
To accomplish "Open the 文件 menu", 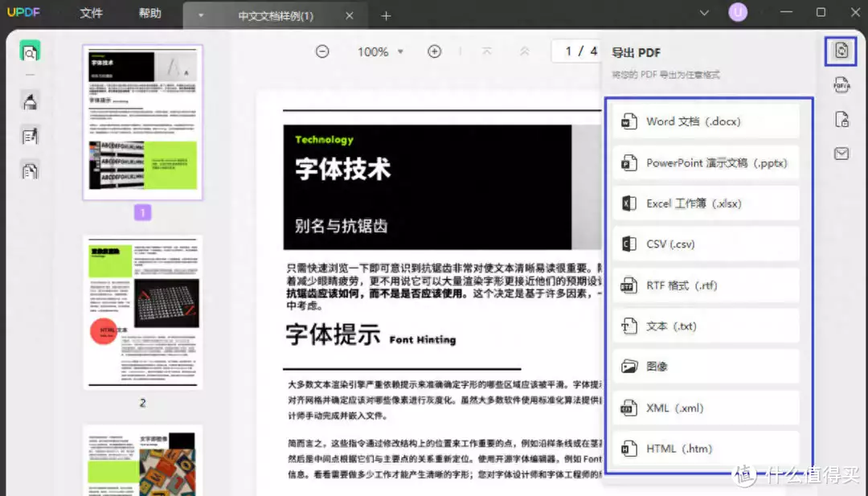I will click(x=92, y=14).
